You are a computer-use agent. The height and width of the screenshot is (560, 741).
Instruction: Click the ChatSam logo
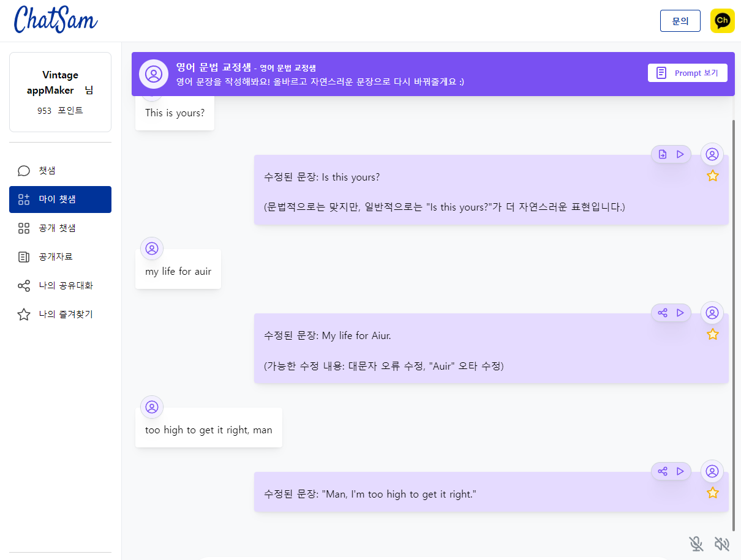(x=55, y=20)
